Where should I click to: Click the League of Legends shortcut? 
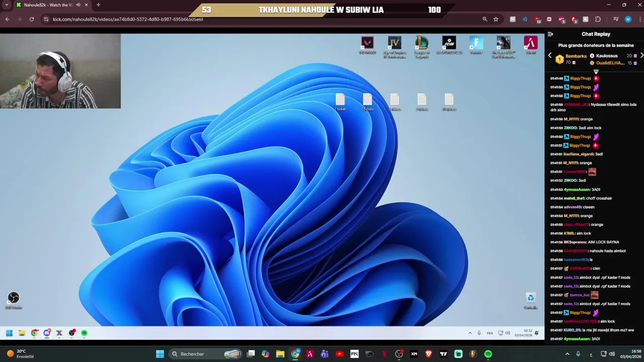coord(422,47)
